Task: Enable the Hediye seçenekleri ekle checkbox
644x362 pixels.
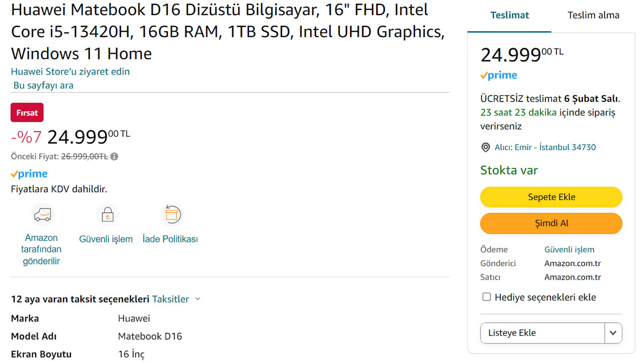Action: (487, 297)
